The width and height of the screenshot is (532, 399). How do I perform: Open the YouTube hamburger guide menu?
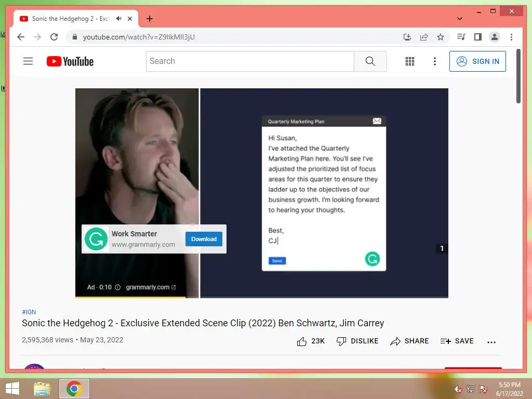point(28,61)
